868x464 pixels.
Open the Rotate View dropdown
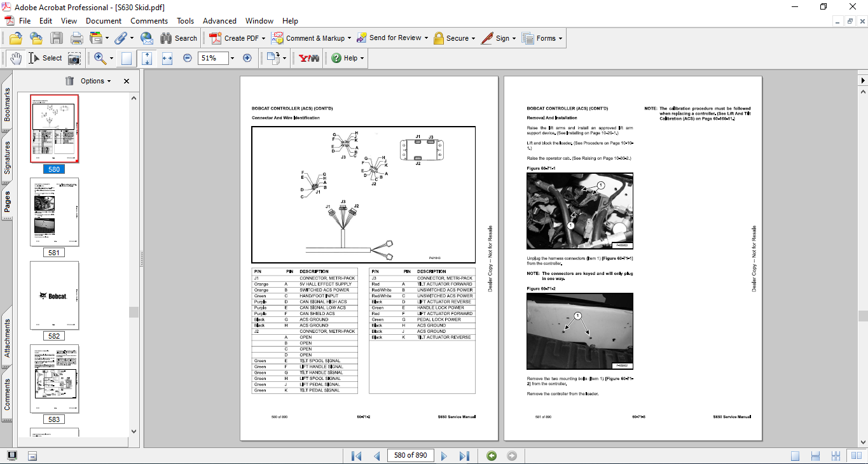click(284, 58)
